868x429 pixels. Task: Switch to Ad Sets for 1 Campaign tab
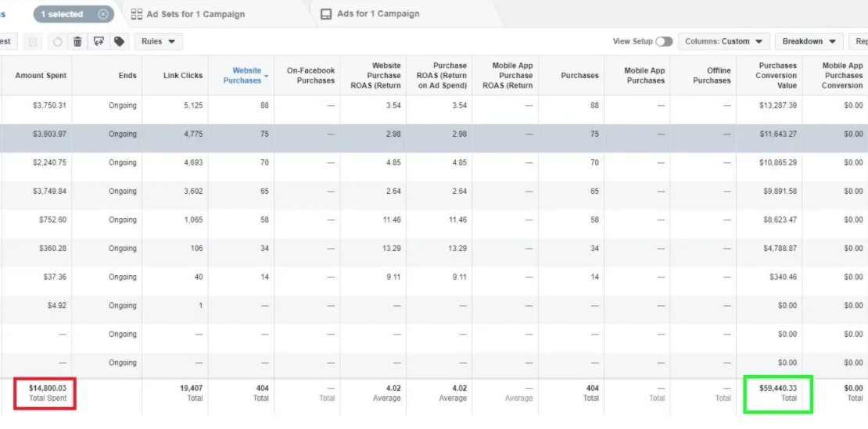(195, 14)
